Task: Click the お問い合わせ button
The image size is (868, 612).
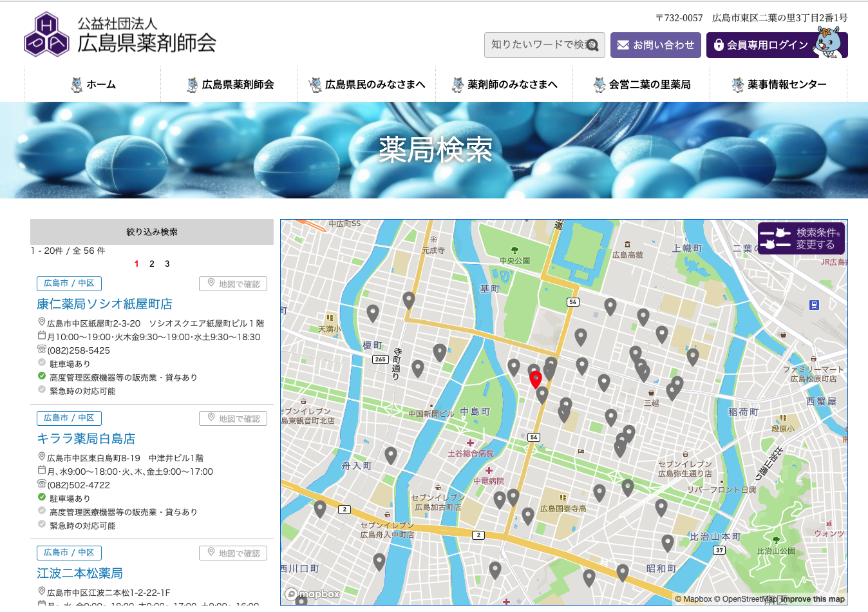Action: tap(656, 45)
